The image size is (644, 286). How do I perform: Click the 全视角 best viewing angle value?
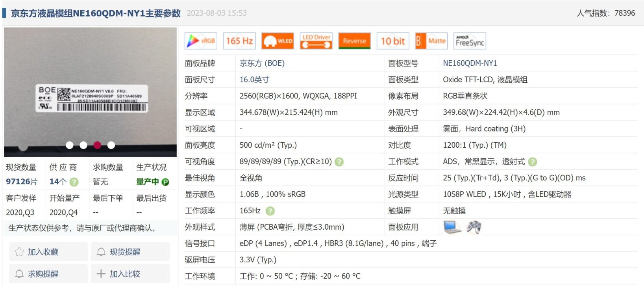click(x=251, y=178)
